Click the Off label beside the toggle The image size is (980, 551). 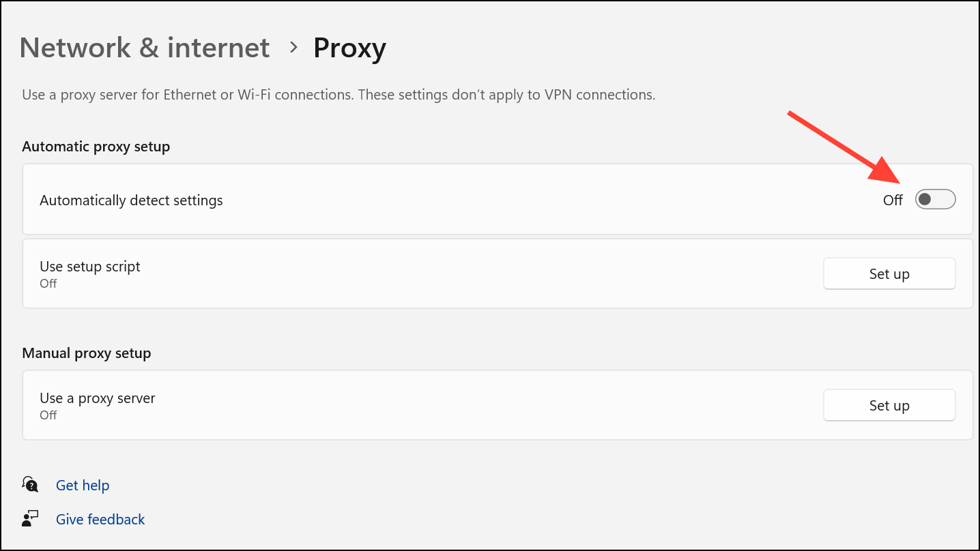pos(893,200)
